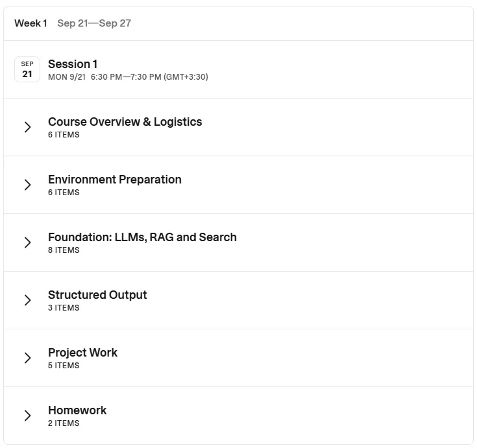Screen dimensions: 477x448
Task: Click the Structured Output heading text
Action: 97,295
